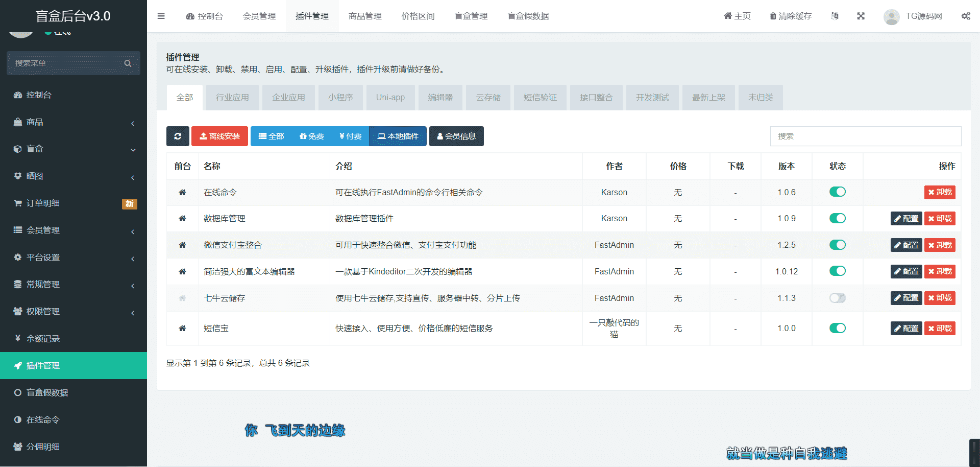Click the language switch icon in header
The width and height of the screenshot is (980, 467).
(x=835, y=16)
